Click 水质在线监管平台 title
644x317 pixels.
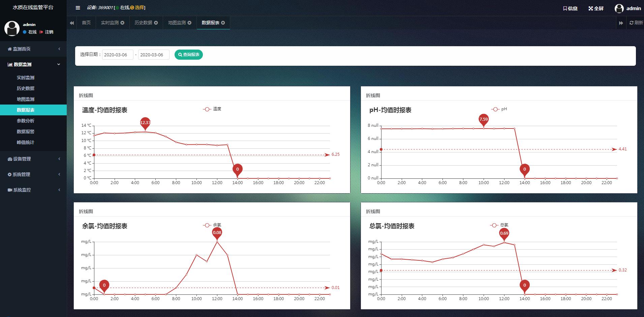point(33,7)
